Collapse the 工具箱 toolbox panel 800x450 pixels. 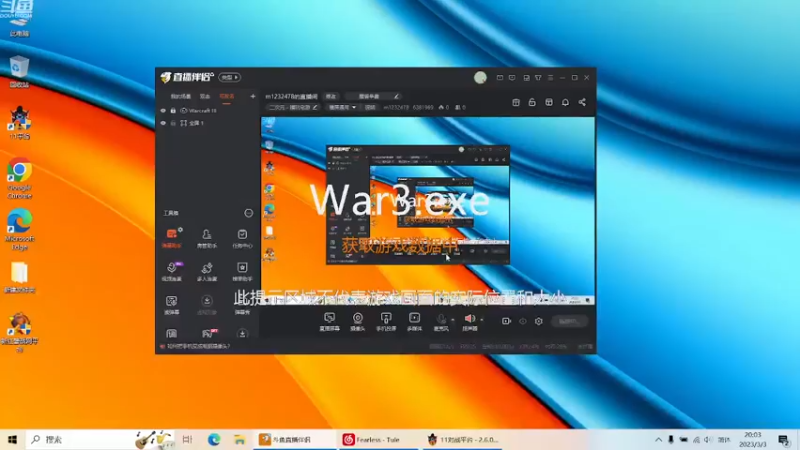click(x=248, y=213)
